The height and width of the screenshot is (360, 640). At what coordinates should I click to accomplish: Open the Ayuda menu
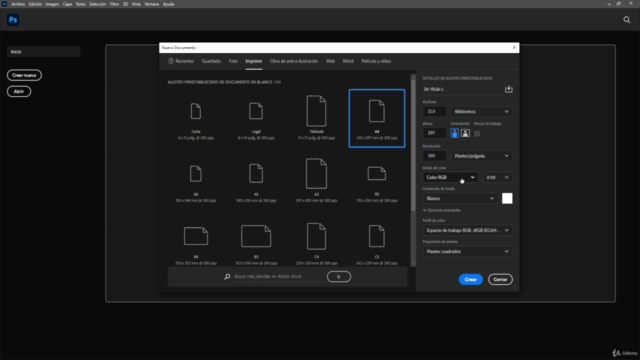tap(169, 4)
